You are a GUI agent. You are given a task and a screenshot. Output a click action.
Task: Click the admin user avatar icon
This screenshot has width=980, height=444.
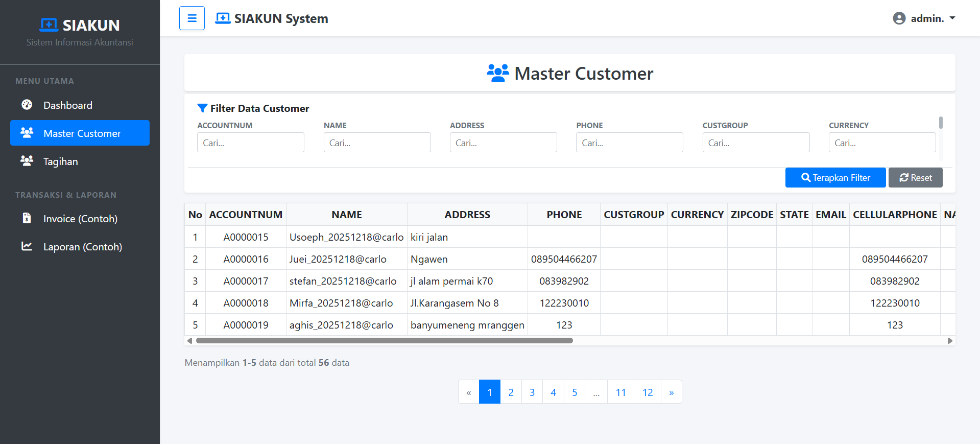[899, 18]
